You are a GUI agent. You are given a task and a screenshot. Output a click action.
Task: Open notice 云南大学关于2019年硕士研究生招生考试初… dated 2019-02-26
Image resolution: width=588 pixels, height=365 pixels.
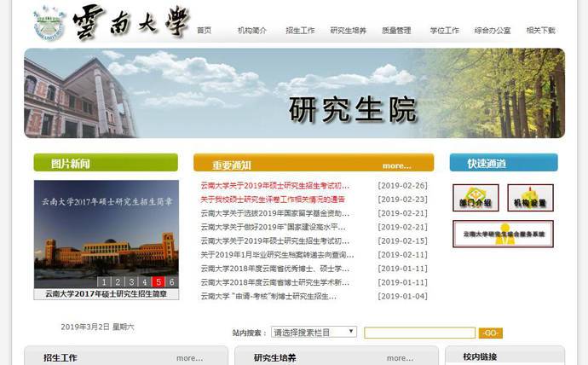point(275,186)
